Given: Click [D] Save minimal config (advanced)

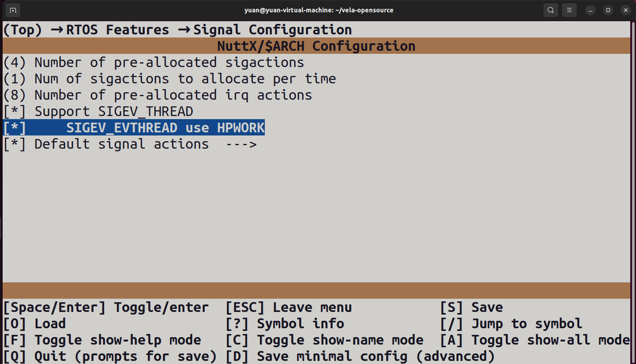Looking at the screenshot, I should (360, 356).
